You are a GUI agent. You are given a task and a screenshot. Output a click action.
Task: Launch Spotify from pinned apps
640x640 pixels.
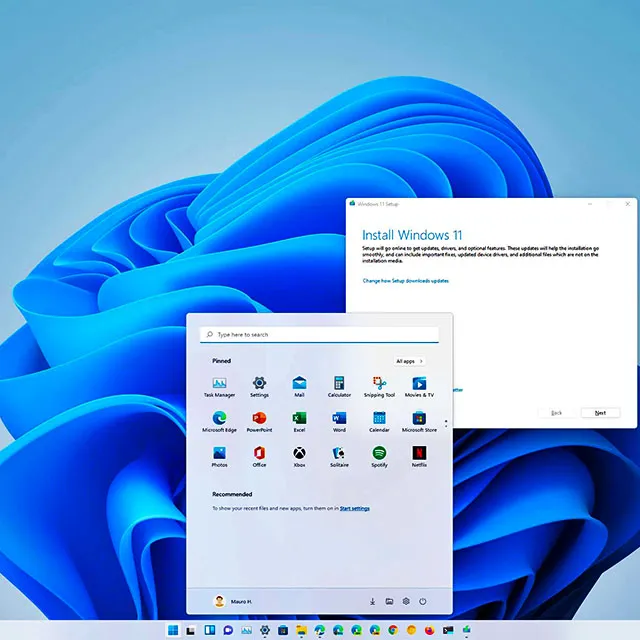tap(379, 457)
